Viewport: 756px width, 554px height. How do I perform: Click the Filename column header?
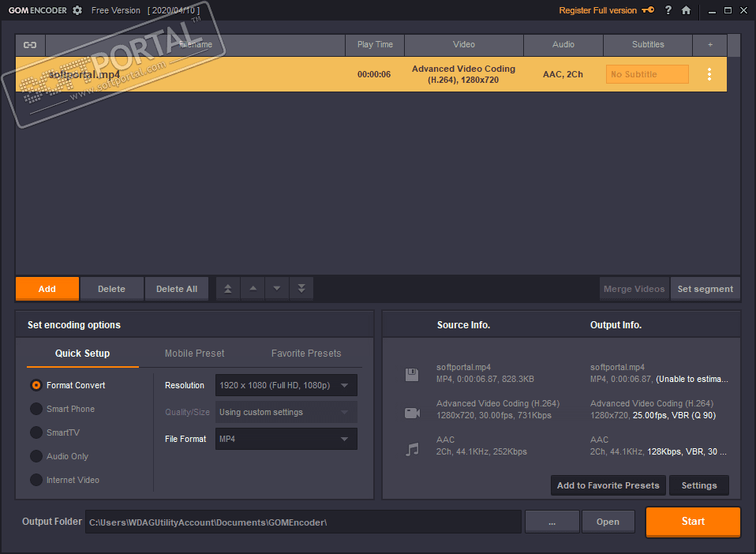click(195, 45)
